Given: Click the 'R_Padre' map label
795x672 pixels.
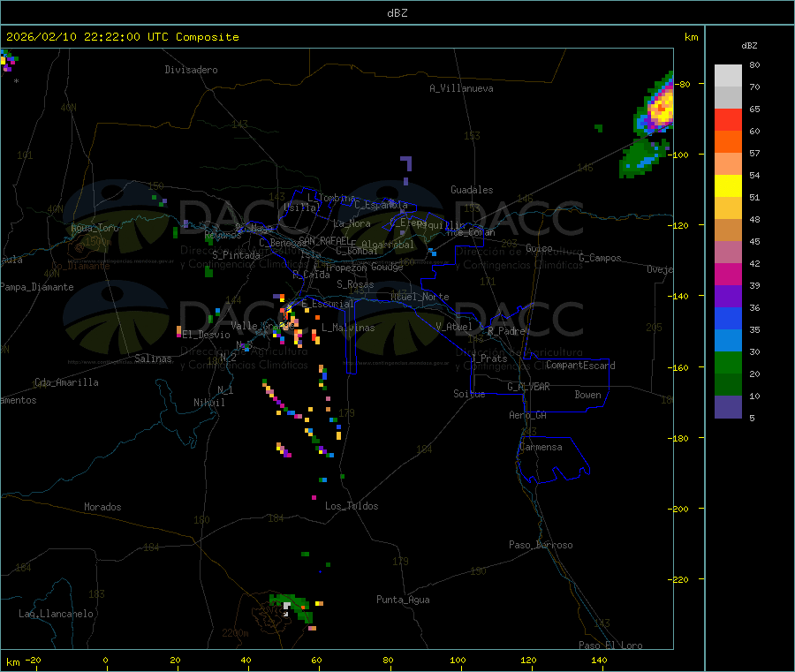Looking at the screenshot, I should pos(506,331).
